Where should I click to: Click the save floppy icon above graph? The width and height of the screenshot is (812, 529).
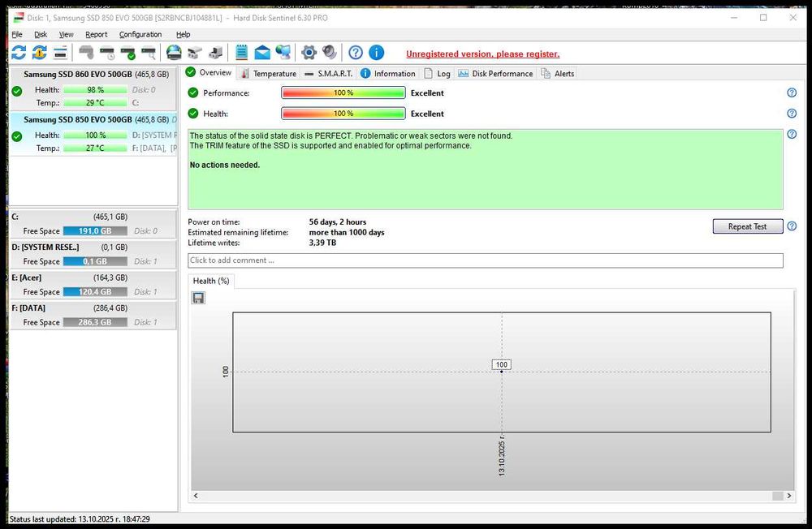click(198, 298)
